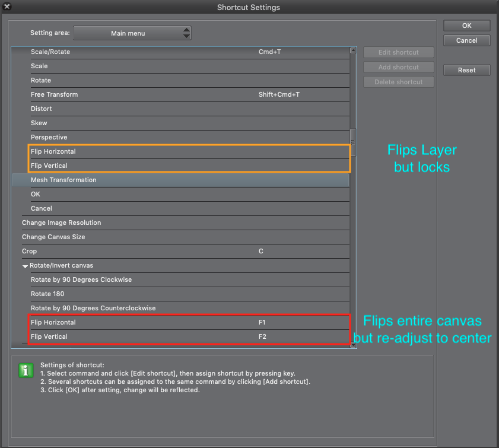
Task: Click the Delete shortcut button
Action: pyautogui.click(x=399, y=82)
